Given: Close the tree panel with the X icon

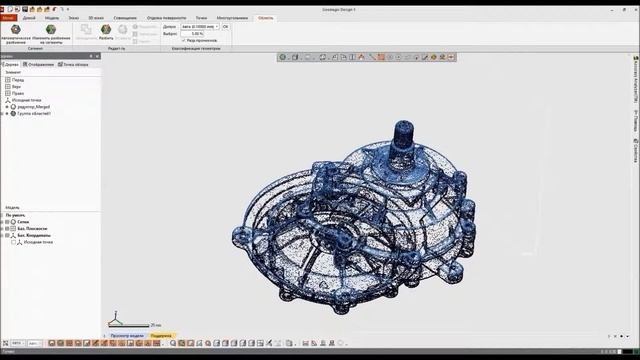Looking at the screenshot, I should click(x=97, y=56).
